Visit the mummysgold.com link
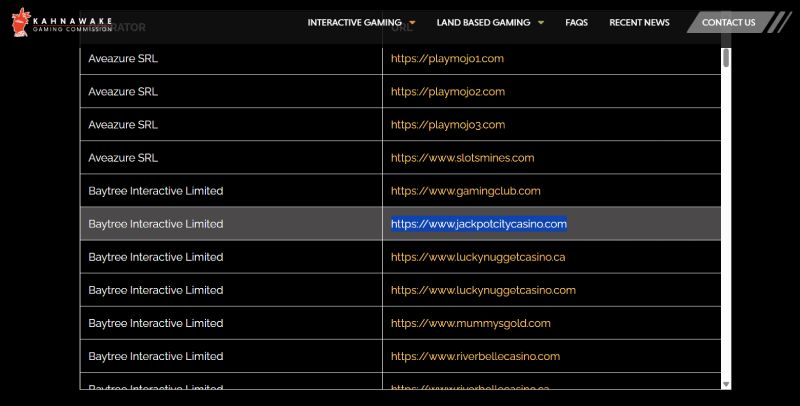 coord(470,323)
